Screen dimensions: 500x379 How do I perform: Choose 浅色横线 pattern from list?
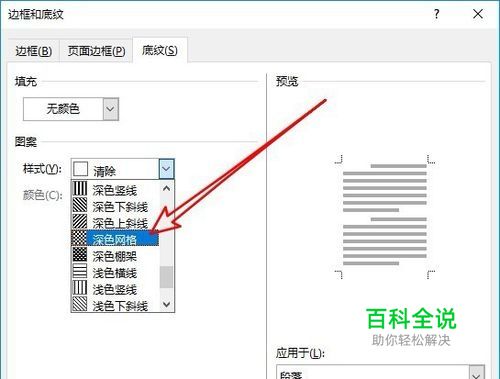pyautogui.click(x=115, y=272)
